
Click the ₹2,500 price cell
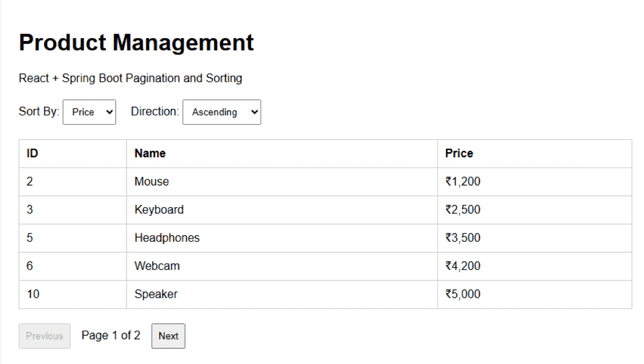(535, 210)
